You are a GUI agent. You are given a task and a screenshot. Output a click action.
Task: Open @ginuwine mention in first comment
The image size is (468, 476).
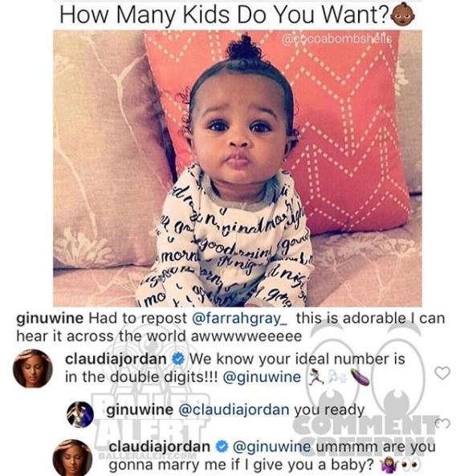click(x=262, y=377)
